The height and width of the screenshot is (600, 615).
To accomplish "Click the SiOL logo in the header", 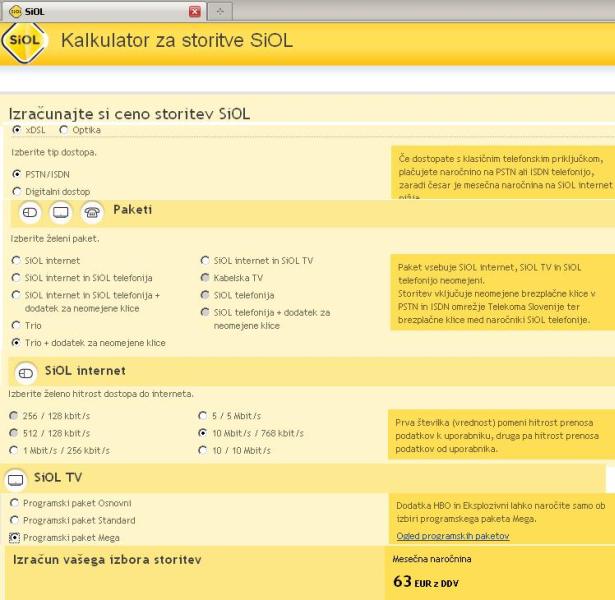I will click(25, 42).
